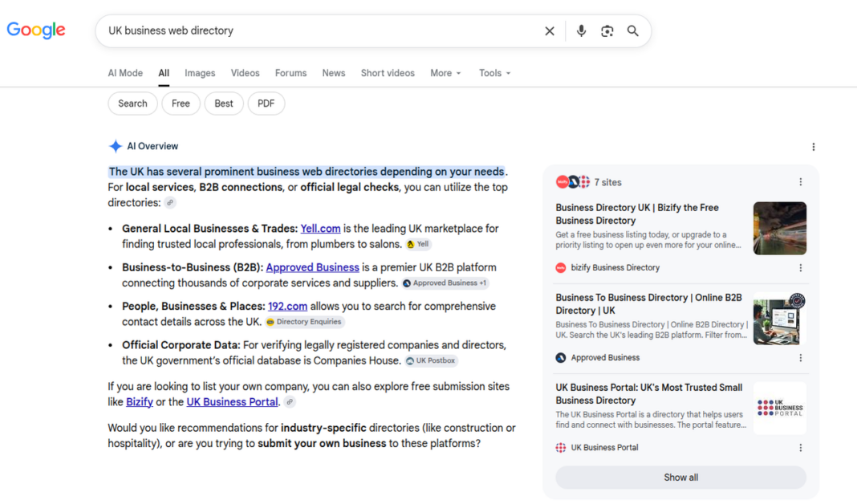857x504 pixels.
Task: Click the link icon after UK Business Portal
Action: 290,402
